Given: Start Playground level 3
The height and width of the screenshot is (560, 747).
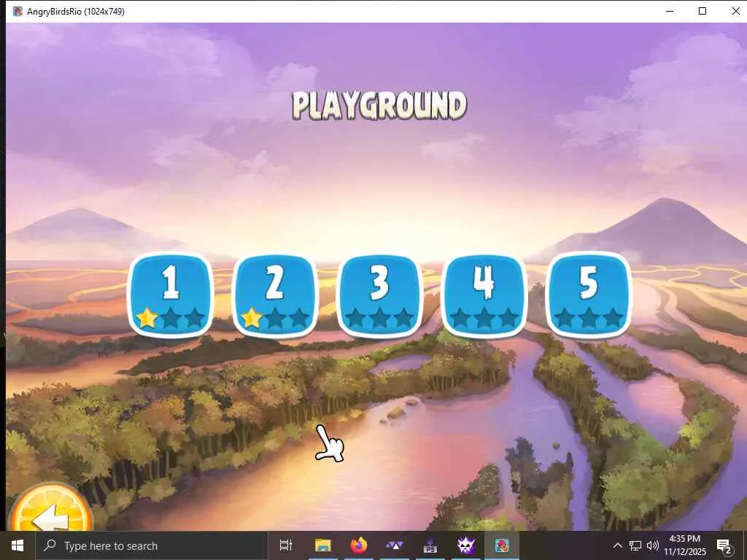Looking at the screenshot, I should [379, 295].
